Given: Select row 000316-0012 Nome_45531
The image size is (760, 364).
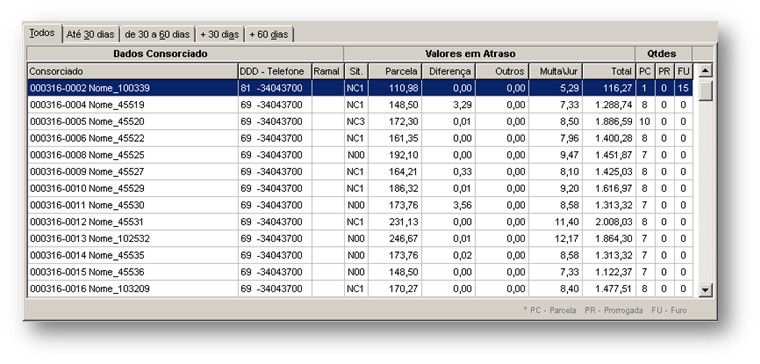Looking at the screenshot, I should (x=360, y=222).
